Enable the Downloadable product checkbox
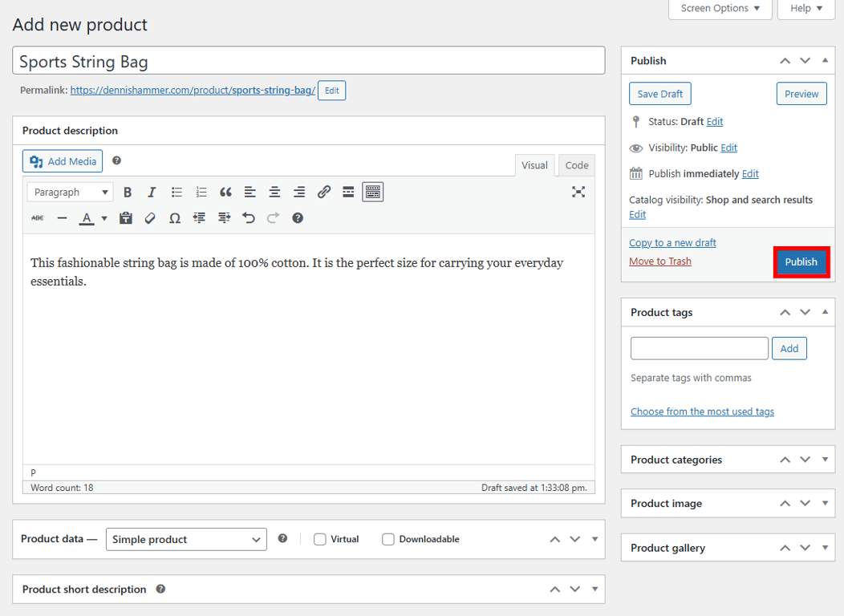844x616 pixels. [388, 539]
